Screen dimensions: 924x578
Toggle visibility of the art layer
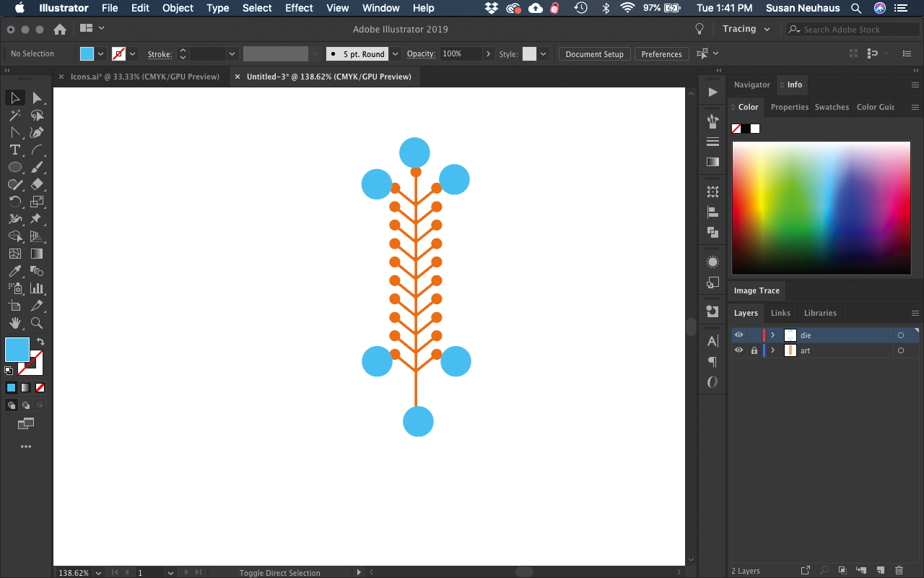[x=738, y=350]
